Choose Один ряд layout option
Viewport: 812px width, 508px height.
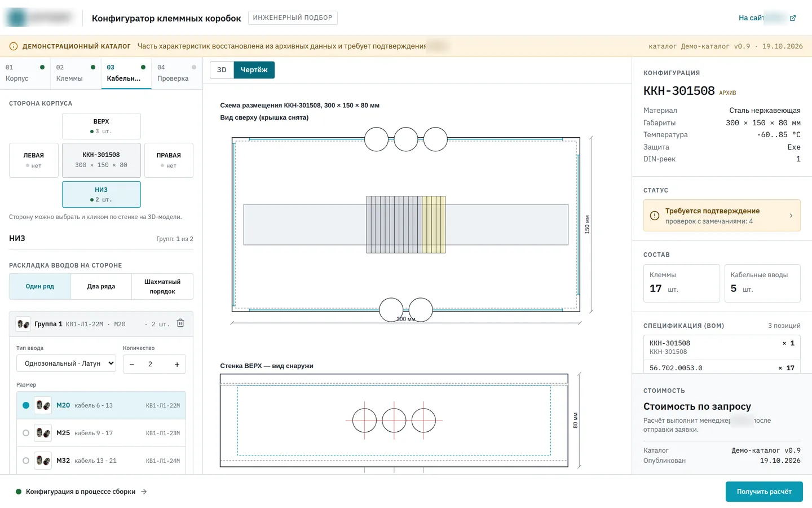(x=40, y=286)
